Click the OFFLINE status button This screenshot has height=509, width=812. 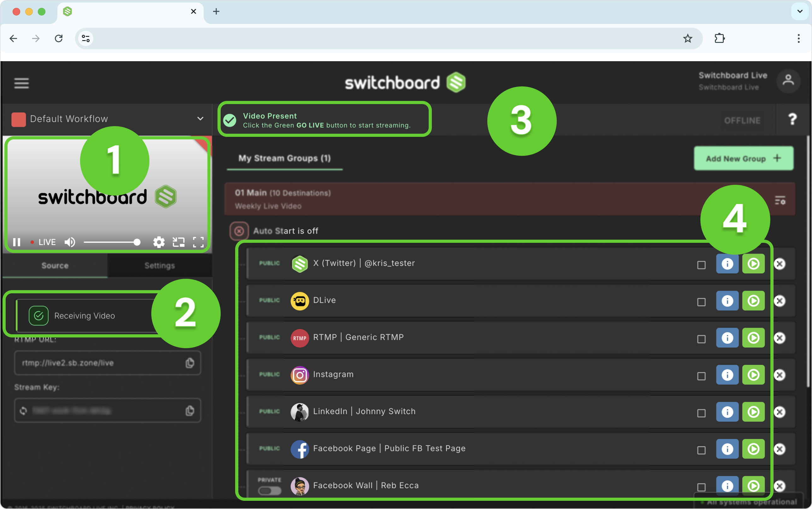click(x=742, y=120)
